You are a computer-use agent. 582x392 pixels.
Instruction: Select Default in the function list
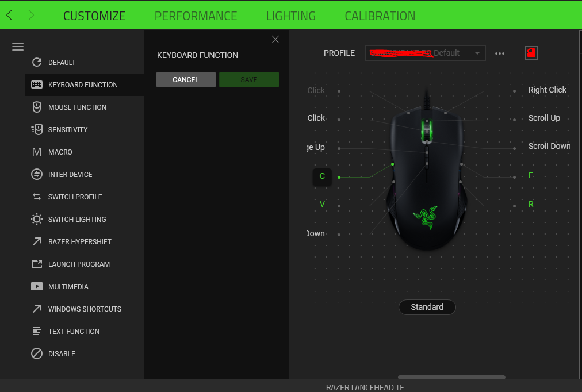click(85, 62)
